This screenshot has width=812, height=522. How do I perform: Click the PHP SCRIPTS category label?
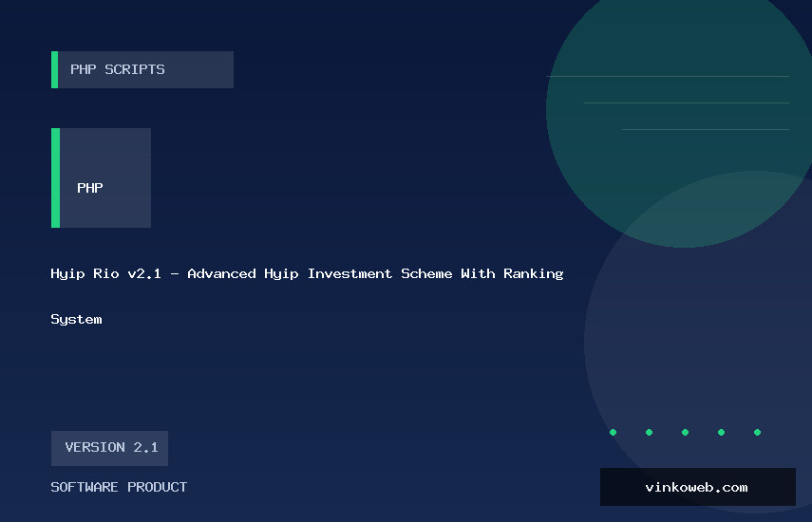click(142, 69)
